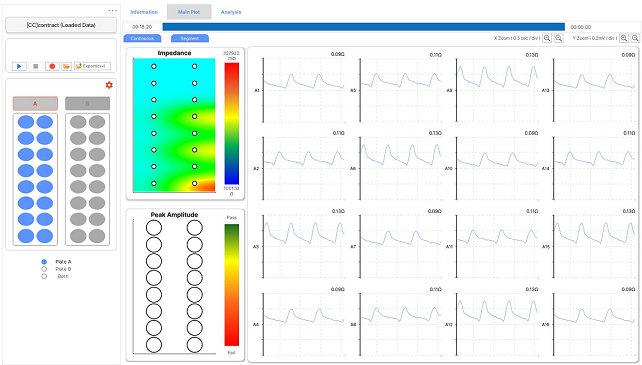The height and width of the screenshot is (365, 642).
Task: Zoom in on the X axis
Action: click(x=547, y=38)
